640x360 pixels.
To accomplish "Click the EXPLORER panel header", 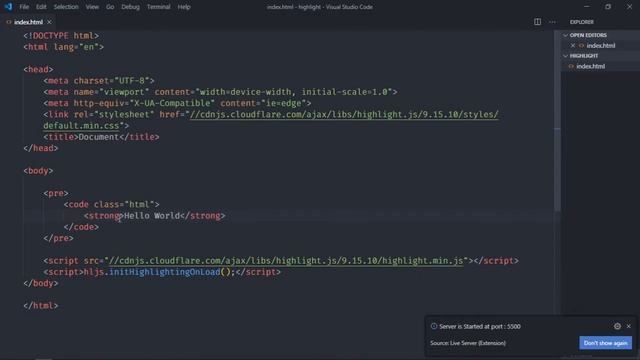I will pos(582,22).
